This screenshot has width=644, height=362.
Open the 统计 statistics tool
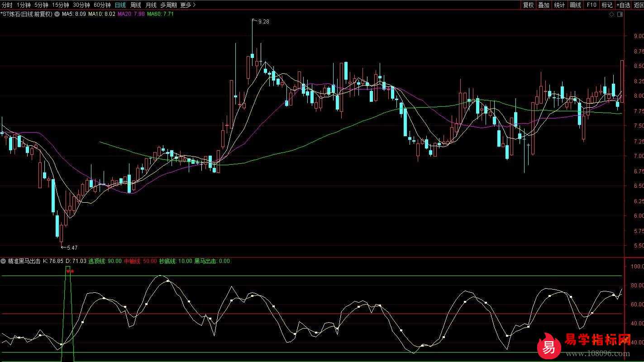[x=559, y=5]
